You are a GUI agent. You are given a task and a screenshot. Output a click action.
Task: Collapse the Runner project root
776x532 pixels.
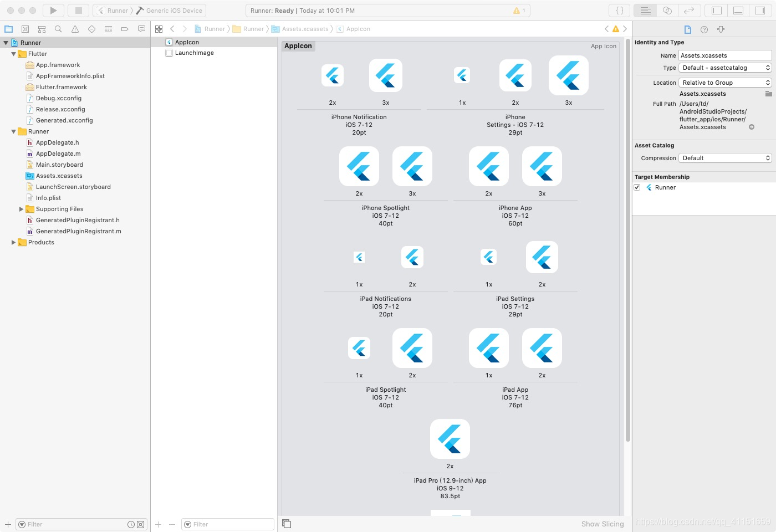[6, 43]
